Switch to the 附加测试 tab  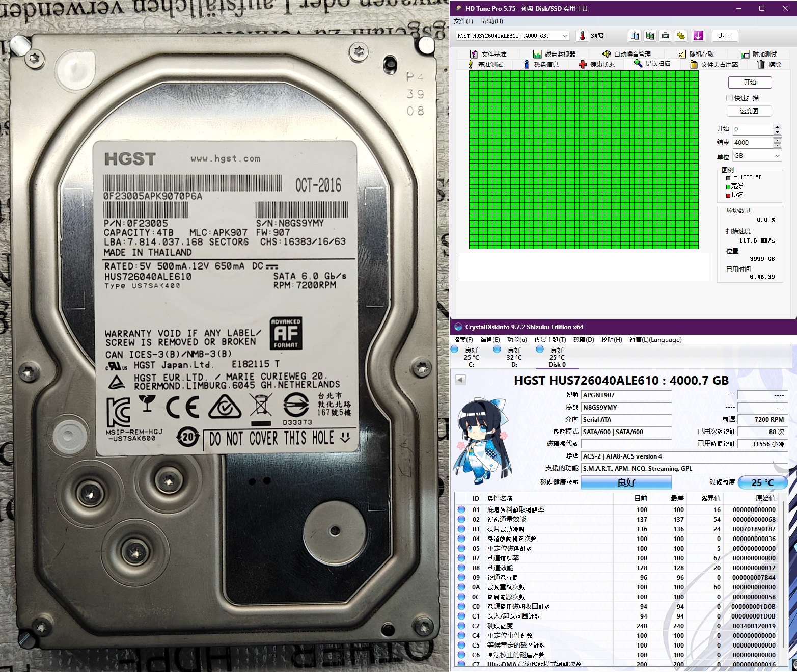coord(759,54)
